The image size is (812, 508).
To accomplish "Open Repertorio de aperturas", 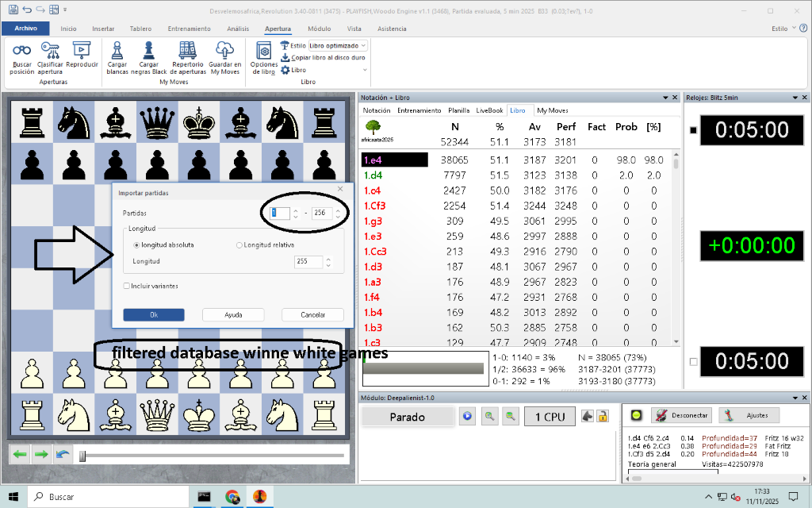I will (187, 52).
